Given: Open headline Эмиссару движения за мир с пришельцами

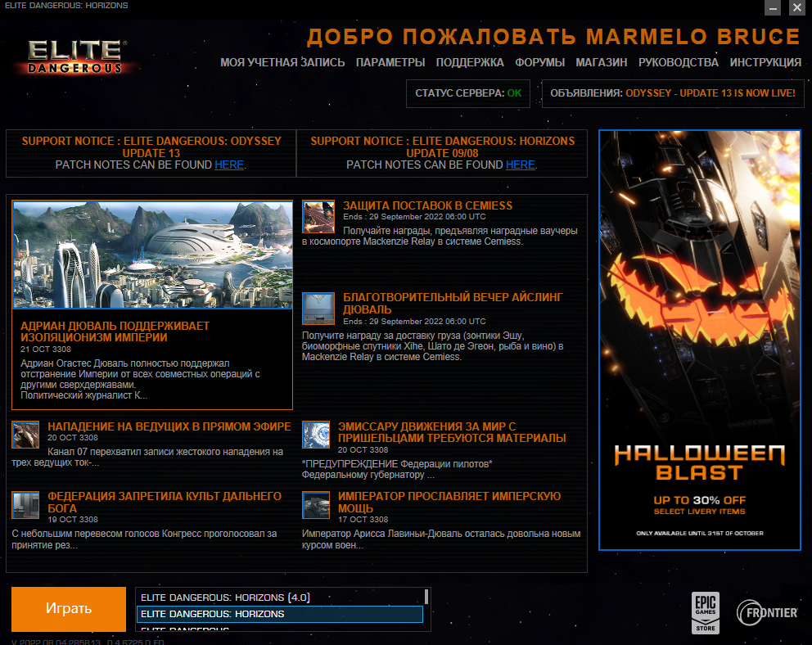Looking at the screenshot, I should [452, 432].
